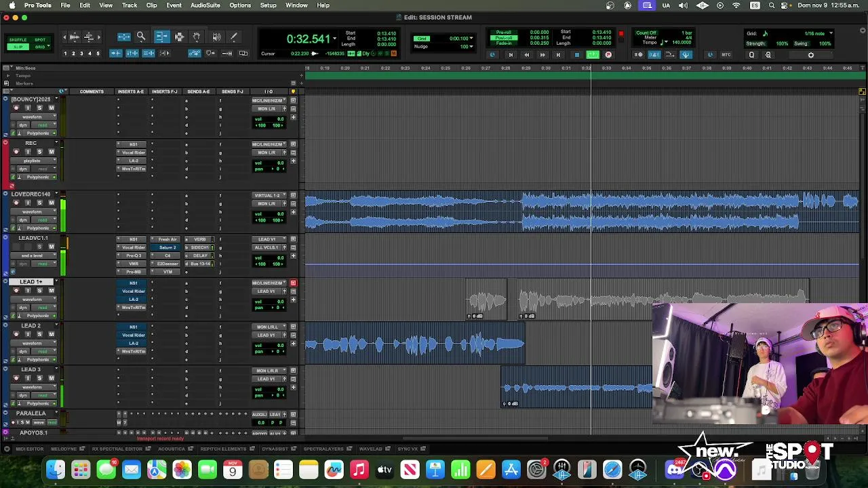Open VIRTUAL 1-2 input selector on LOVEDREC140
The width and height of the screenshot is (868, 488).
pos(270,195)
